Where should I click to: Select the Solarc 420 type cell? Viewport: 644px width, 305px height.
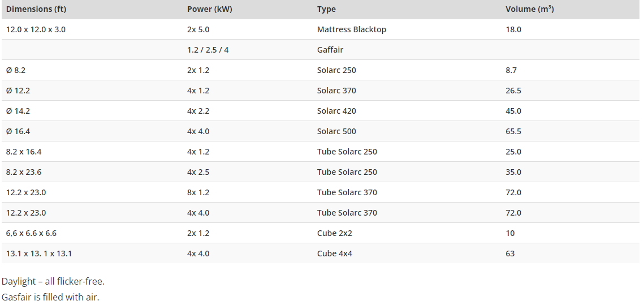click(x=336, y=111)
